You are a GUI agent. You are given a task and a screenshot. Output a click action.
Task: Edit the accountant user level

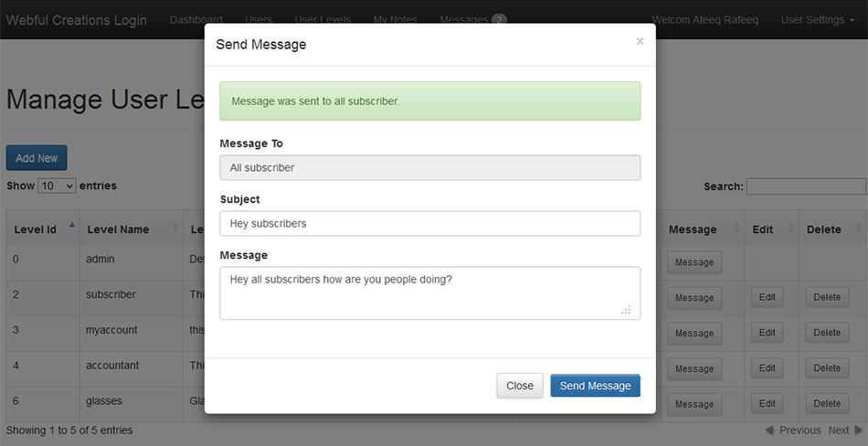click(x=767, y=368)
